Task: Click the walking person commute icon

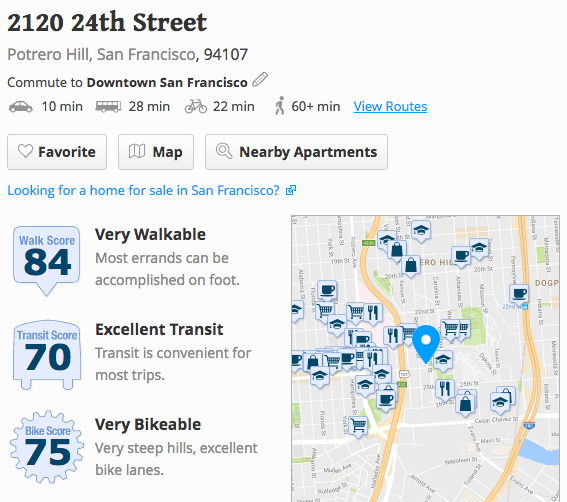Action: 280,106
